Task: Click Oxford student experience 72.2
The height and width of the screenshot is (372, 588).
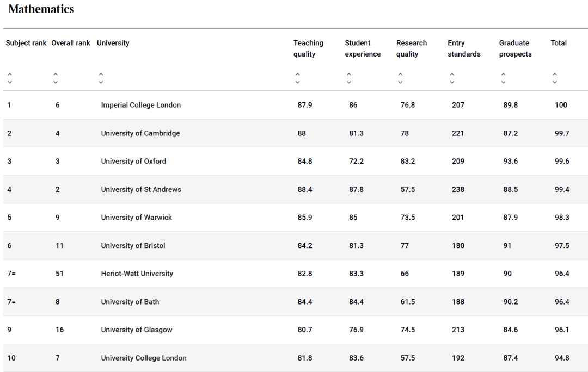Action: coord(356,162)
